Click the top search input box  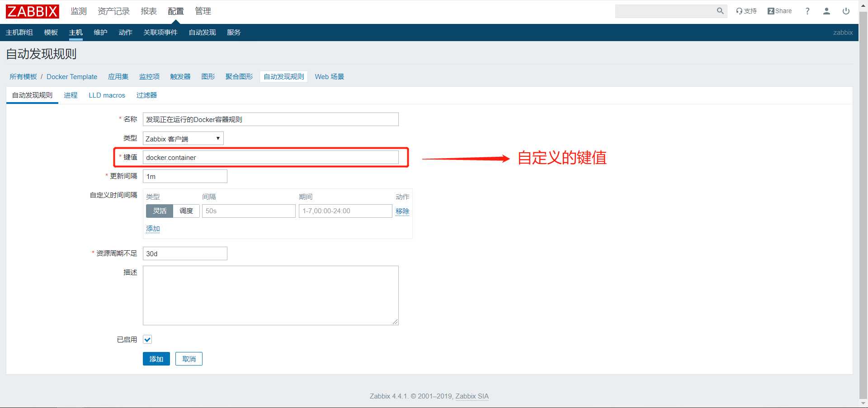665,11
